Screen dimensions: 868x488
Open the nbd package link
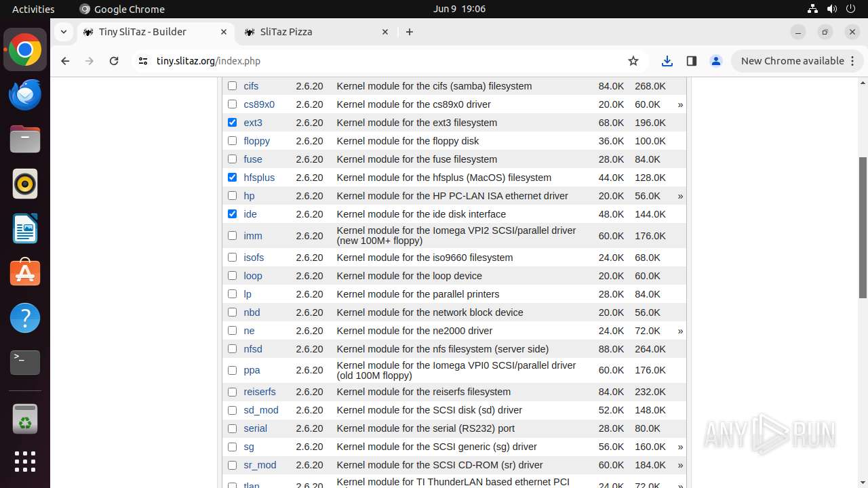tap(252, 312)
